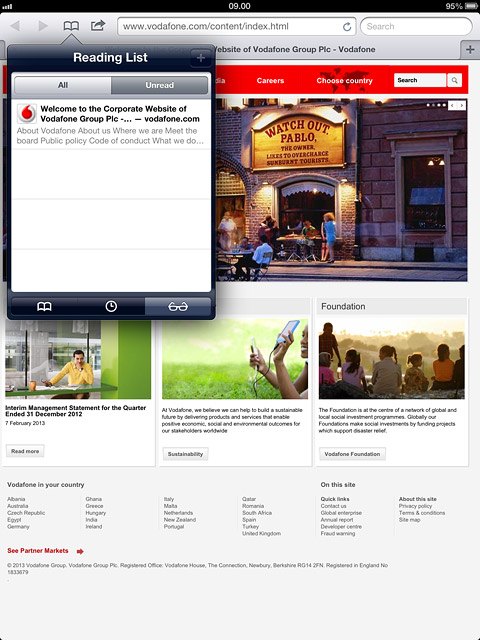Viewport: 480px width, 640px height.
Task: Click previous arrow on hero carousel
Action: coord(452,105)
